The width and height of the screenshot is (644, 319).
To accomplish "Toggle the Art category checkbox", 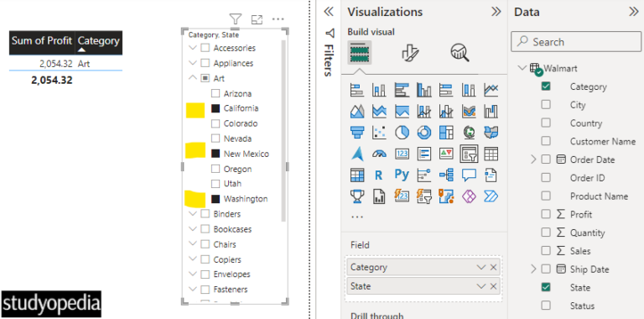I will [x=205, y=78].
